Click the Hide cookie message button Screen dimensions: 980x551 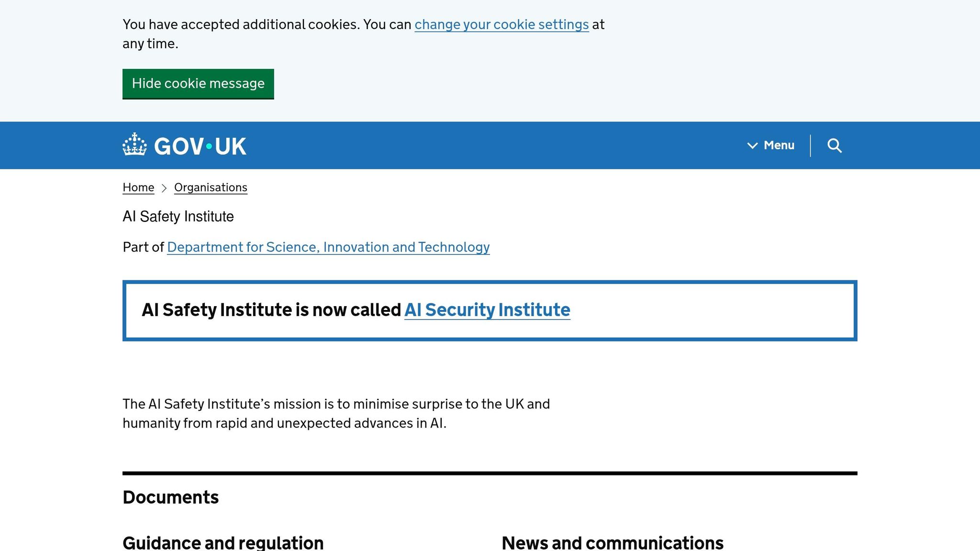pos(198,84)
